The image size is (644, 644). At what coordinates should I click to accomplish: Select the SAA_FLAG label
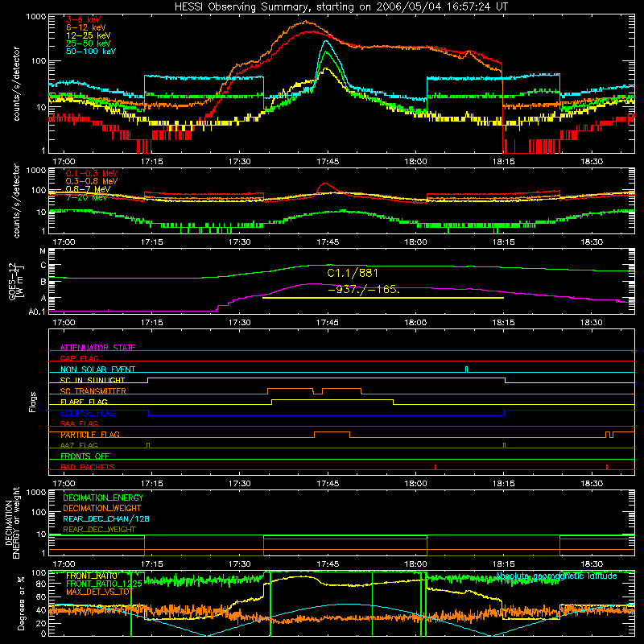(79, 423)
